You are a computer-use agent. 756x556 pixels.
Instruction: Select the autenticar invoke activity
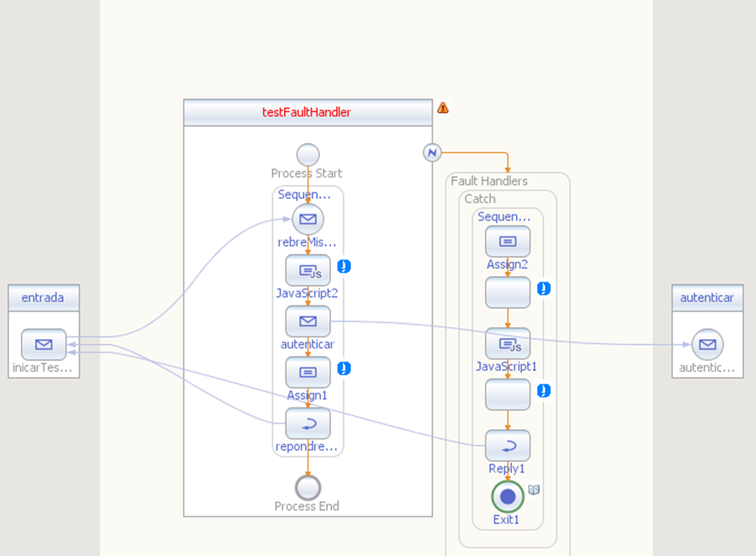coord(308,322)
